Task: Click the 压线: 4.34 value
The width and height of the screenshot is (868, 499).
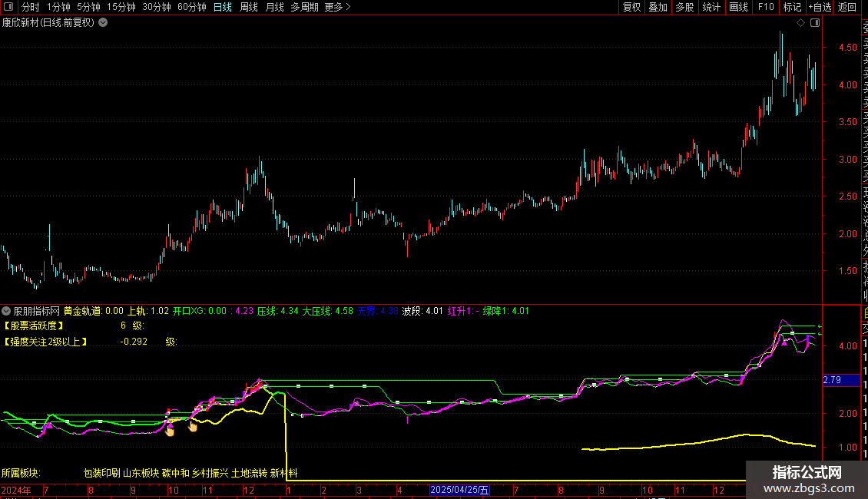Action: 278,311
